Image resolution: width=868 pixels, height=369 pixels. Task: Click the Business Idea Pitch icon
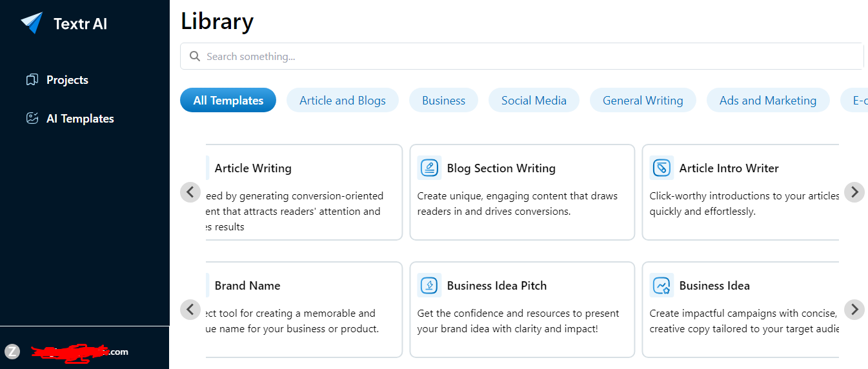429,286
